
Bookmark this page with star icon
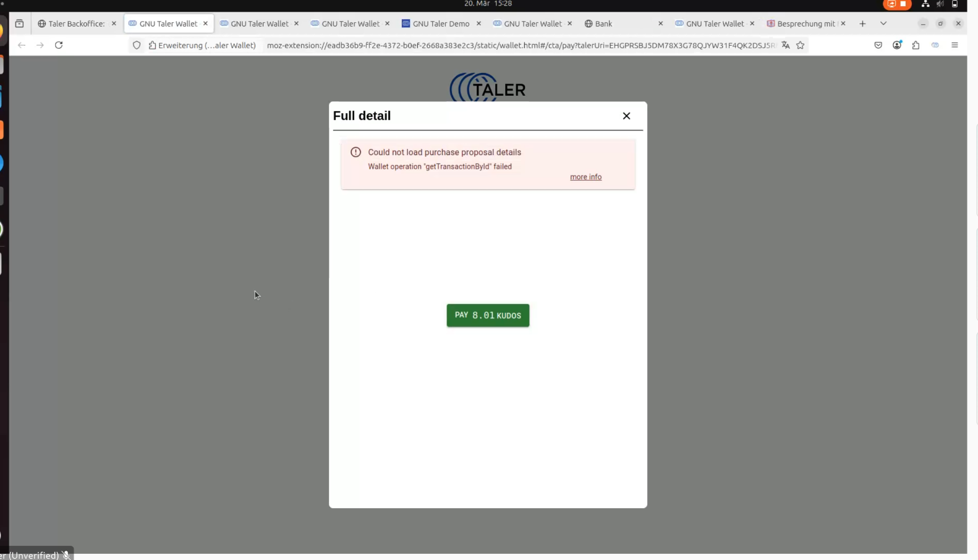[x=800, y=45]
